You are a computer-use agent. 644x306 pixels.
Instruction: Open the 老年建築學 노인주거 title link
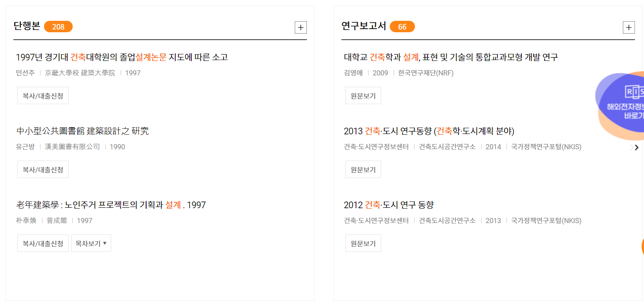coord(110,205)
